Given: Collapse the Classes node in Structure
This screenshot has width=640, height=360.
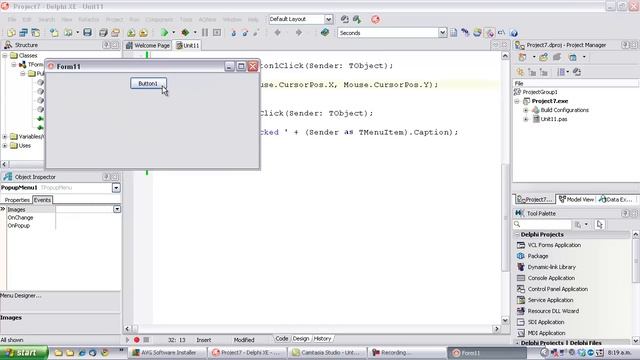Looking at the screenshot, I should (5, 56).
